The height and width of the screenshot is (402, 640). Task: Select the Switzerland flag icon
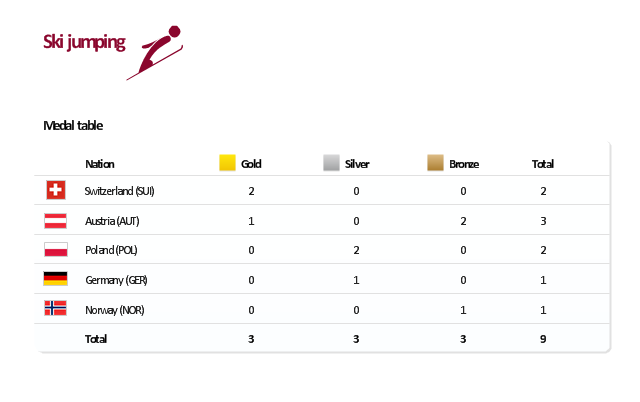coord(55,190)
